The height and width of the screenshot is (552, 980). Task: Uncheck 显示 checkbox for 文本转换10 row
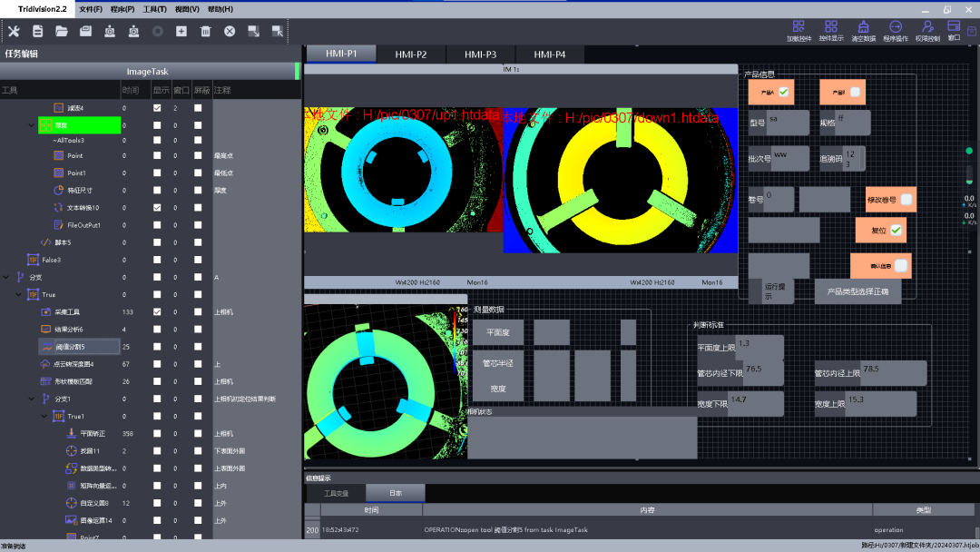158,208
